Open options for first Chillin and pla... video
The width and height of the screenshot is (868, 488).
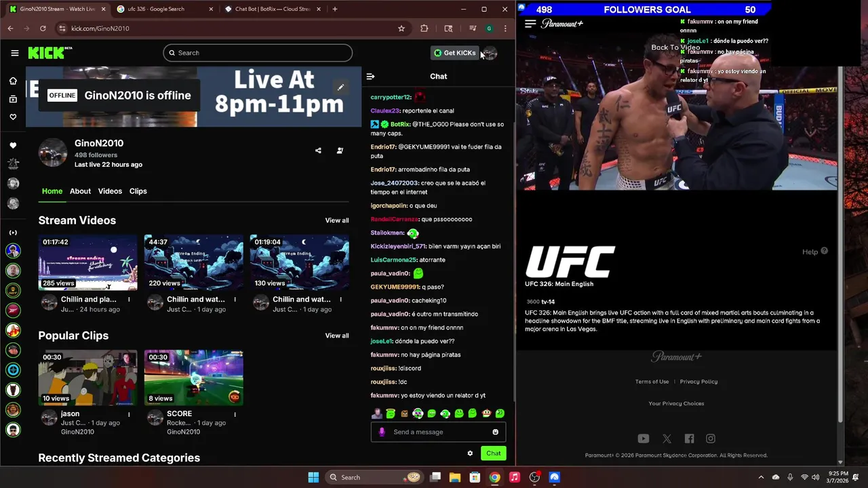click(x=129, y=299)
